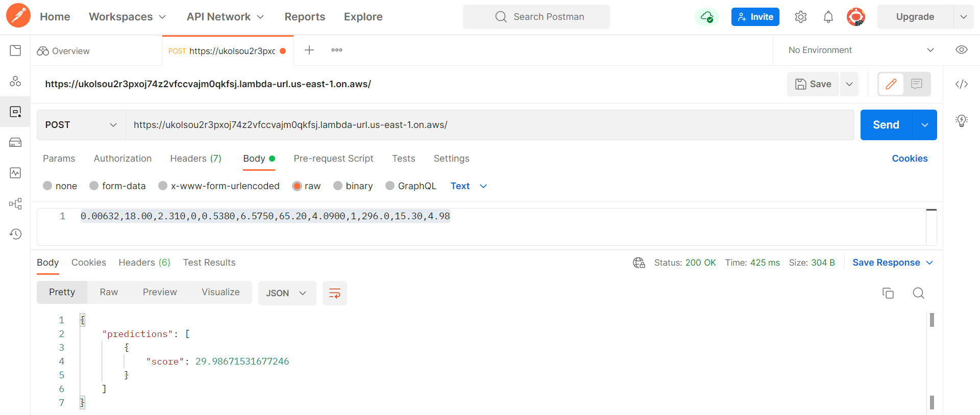Open Monitors sidebar icon

coord(15,173)
